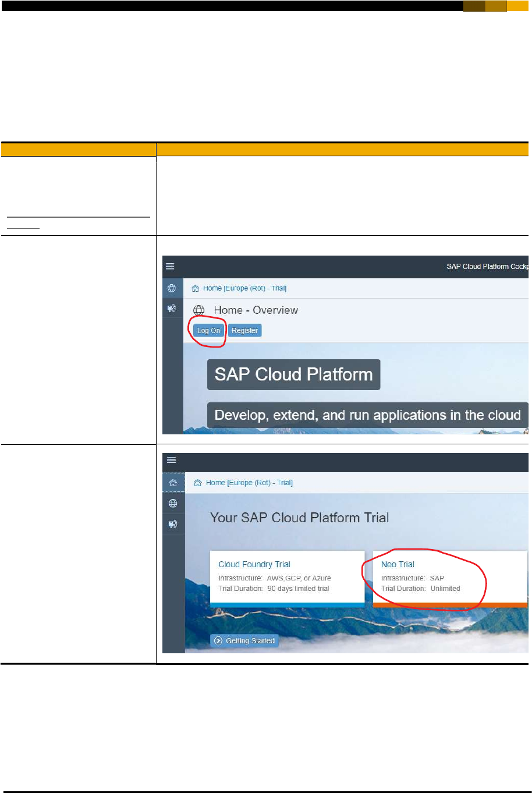Screen dimensions: 532x793
Task: Open the Cloud Foundry Trial link
Action: pyautogui.click(x=254, y=564)
